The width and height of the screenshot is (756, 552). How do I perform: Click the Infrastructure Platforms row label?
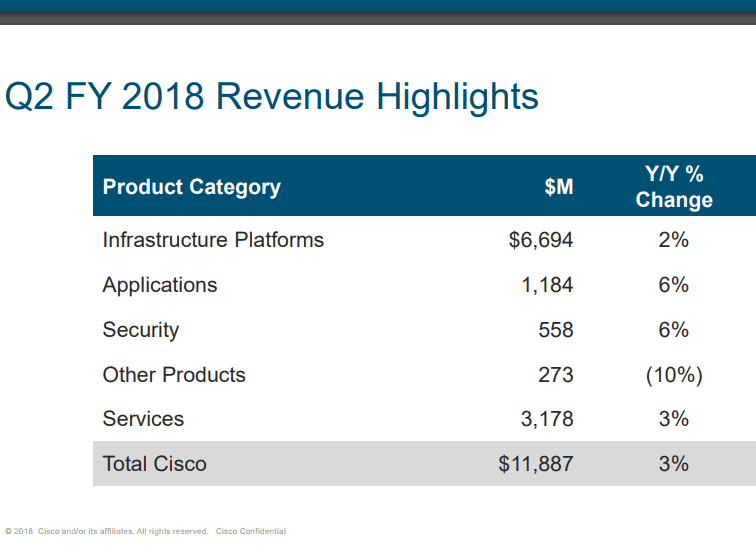coord(213,240)
